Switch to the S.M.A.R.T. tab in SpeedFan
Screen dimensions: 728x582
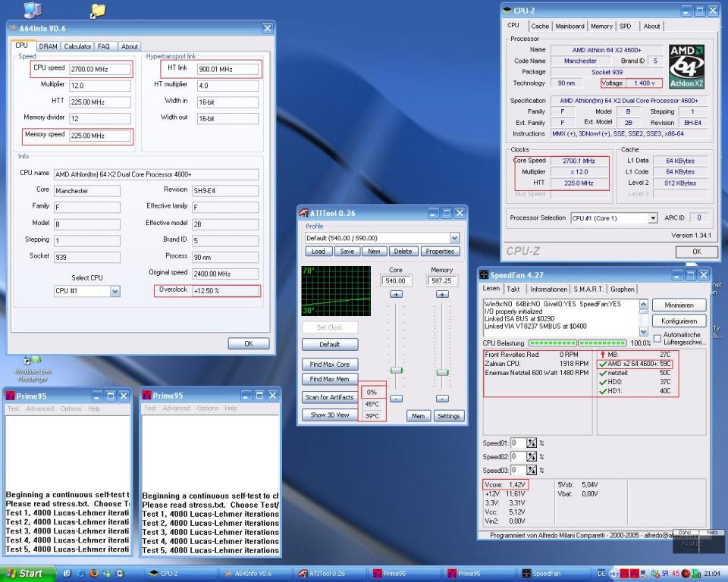[x=590, y=289]
